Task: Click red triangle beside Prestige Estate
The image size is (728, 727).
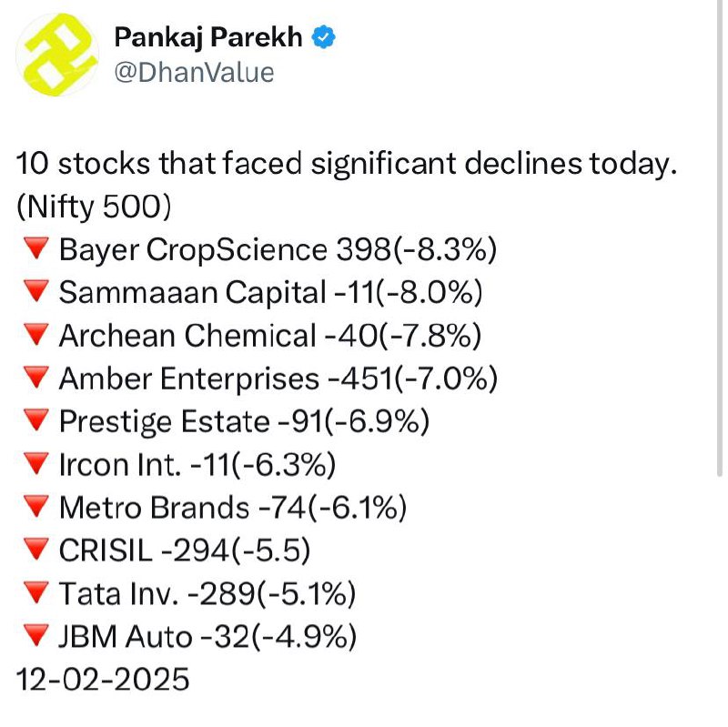Action: tap(36, 420)
